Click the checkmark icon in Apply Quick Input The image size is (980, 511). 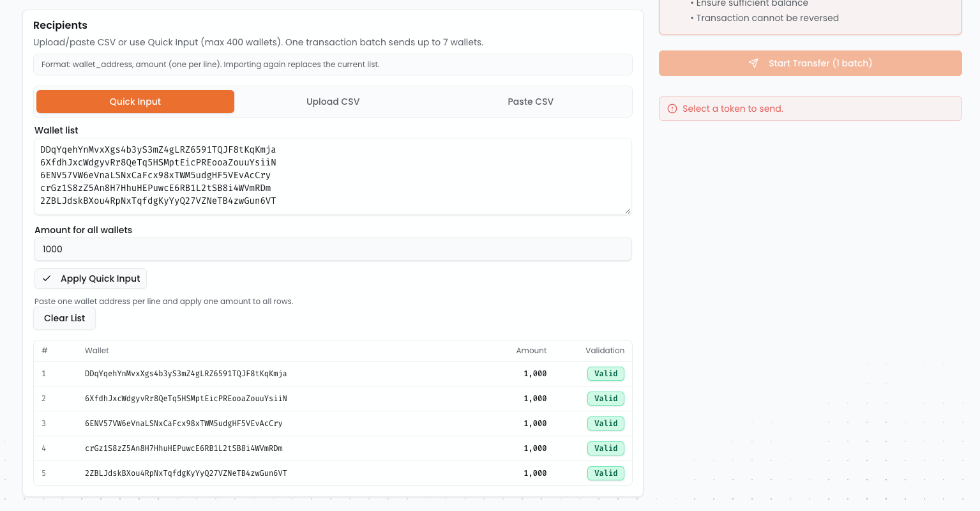(47, 278)
